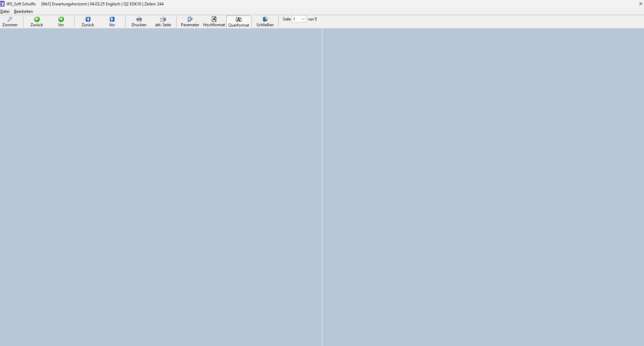Open the Datei menu
Image resolution: width=644 pixels, height=346 pixels.
pyautogui.click(x=5, y=11)
